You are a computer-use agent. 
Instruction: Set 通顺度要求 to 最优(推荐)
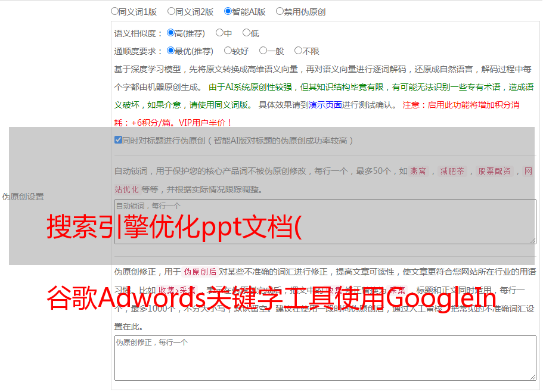coord(170,51)
